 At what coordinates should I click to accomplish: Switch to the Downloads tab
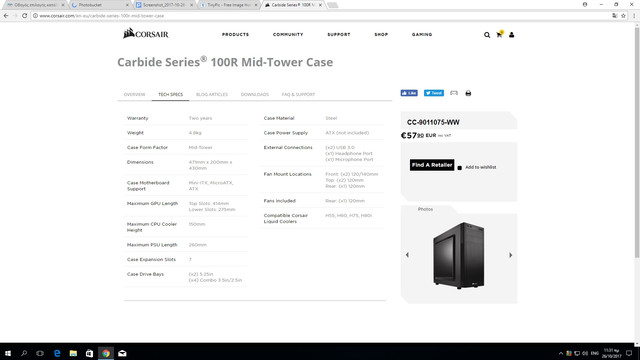coord(255,94)
